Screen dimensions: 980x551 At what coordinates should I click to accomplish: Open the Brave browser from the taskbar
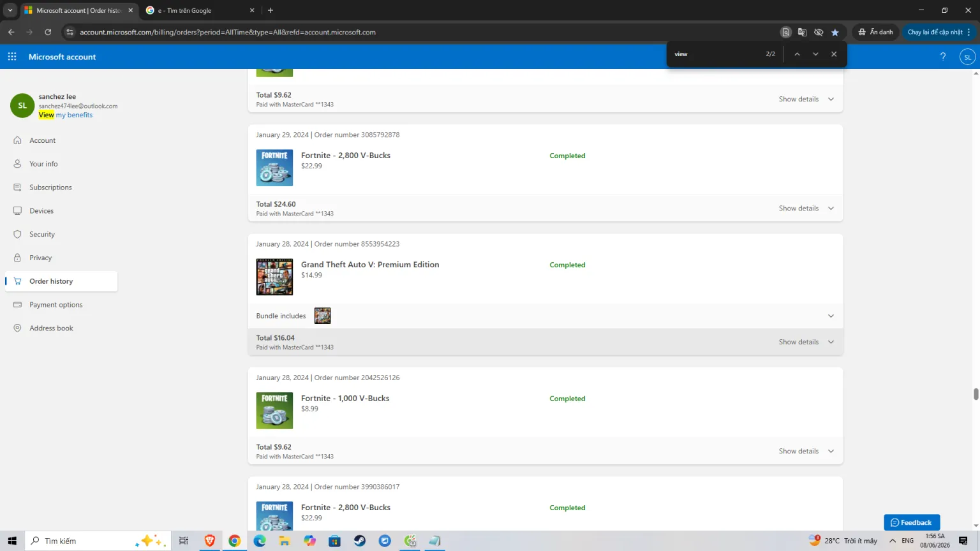[x=210, y=541]
